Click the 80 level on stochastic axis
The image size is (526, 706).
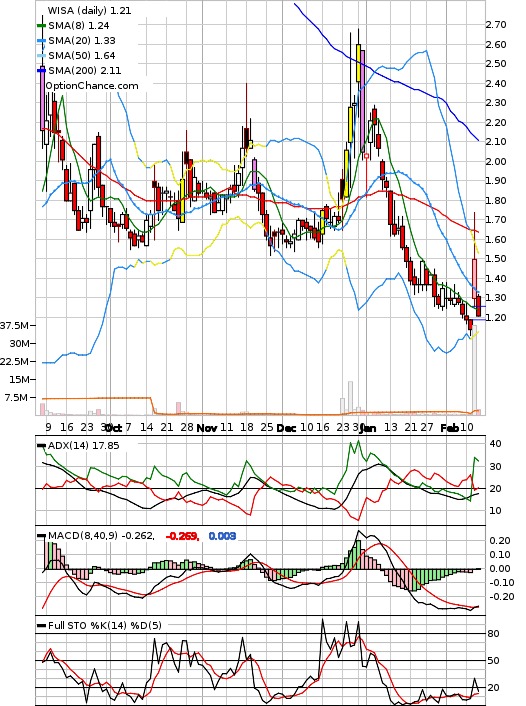(494, 634)
